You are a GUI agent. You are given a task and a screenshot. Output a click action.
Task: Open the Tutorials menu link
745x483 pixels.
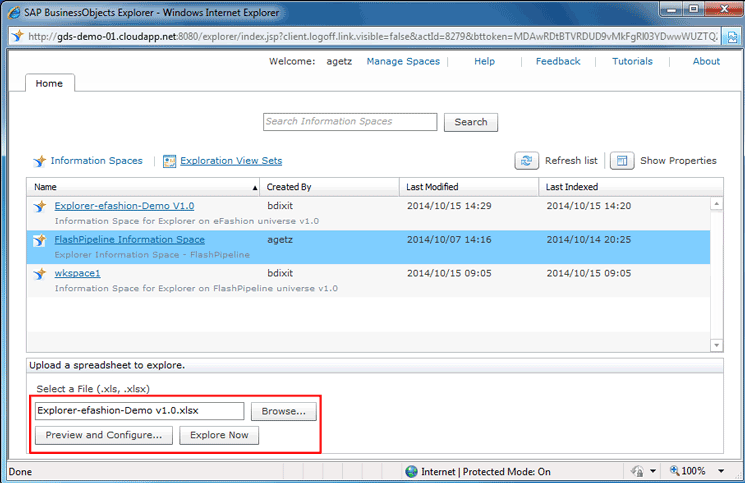pyautogui.click(x=632, y=61)
